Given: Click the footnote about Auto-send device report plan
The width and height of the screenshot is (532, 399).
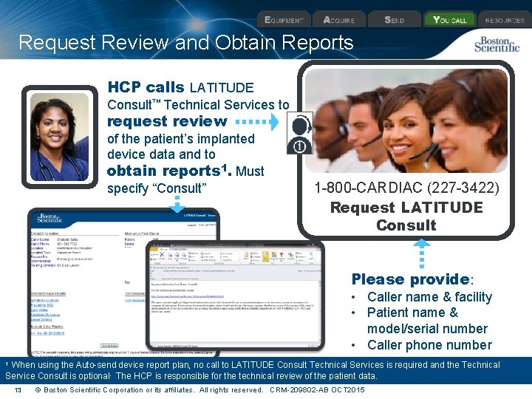Looking at the screenshot, I should [x=253, y=370].
